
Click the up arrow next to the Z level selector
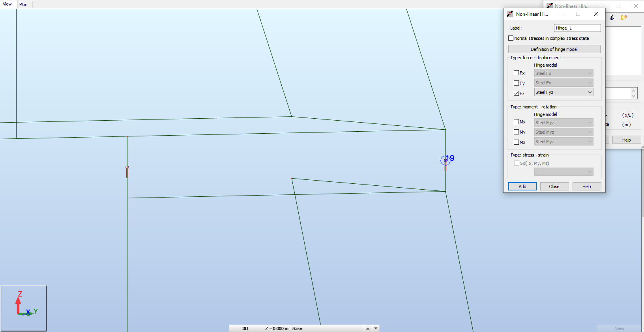pos(368,328)
